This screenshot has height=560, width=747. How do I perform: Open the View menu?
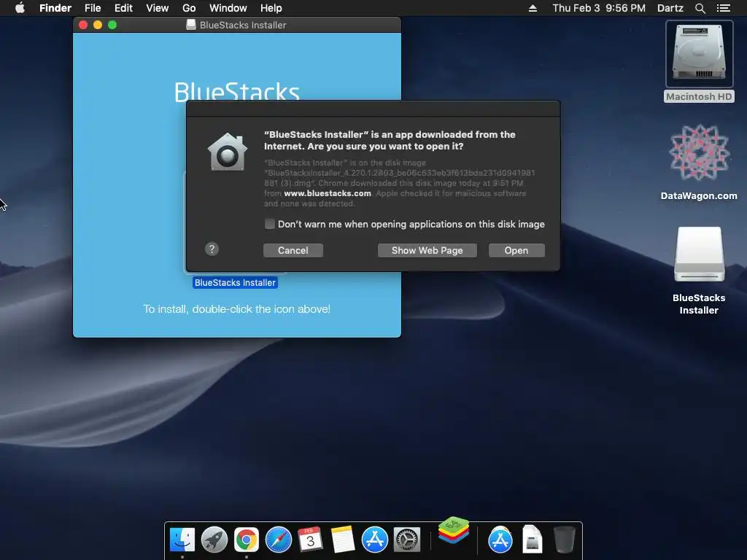[x=158, y=8]
